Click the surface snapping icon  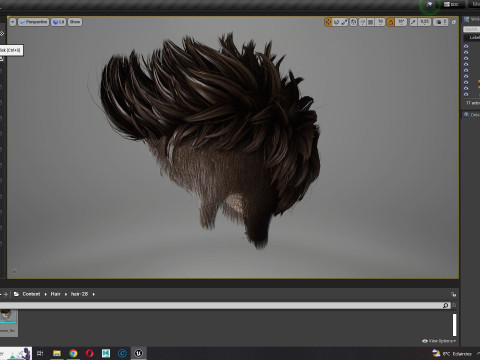click(x=362, y=22)
